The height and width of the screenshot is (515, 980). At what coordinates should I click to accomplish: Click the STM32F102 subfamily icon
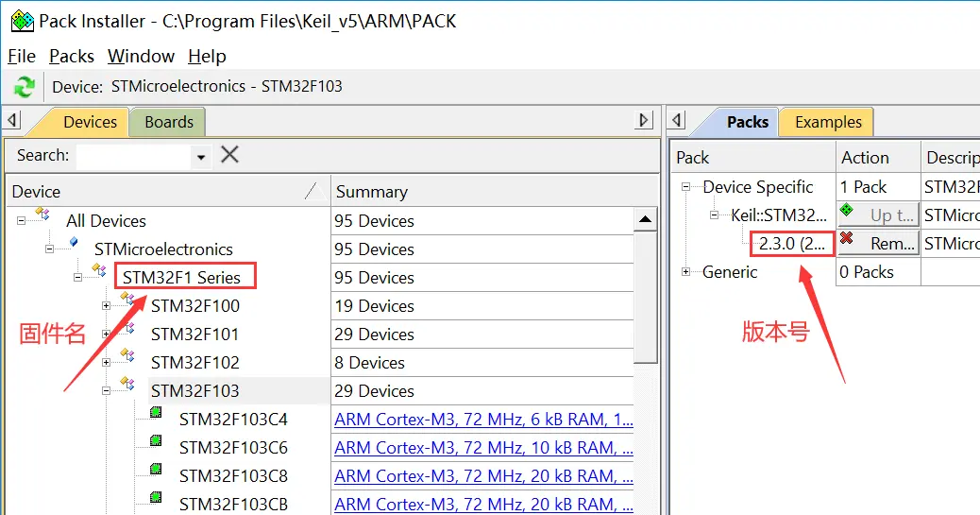point(127,355)
